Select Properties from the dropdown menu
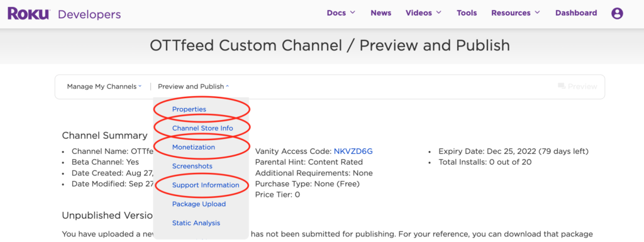Image resolution: width=644 pixels, height=242 pixels. pyautogui.click(x=189, y=109)
